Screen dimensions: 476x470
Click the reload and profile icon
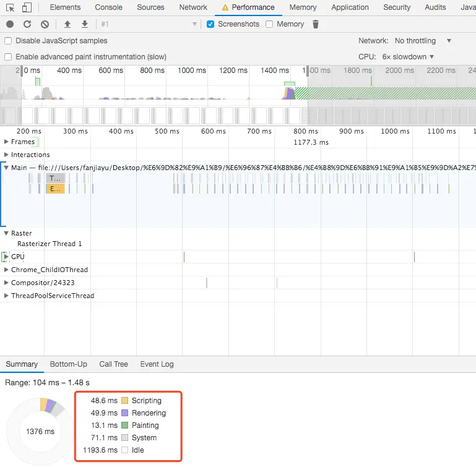pyautogui.click(x=27, y=24)
